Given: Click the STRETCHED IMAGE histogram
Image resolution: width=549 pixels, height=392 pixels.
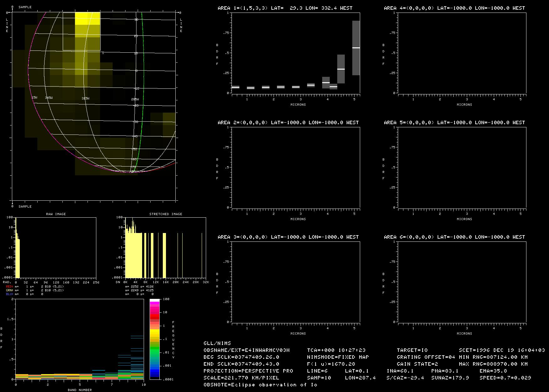Looking at the screenshot, I should (165, 247).
